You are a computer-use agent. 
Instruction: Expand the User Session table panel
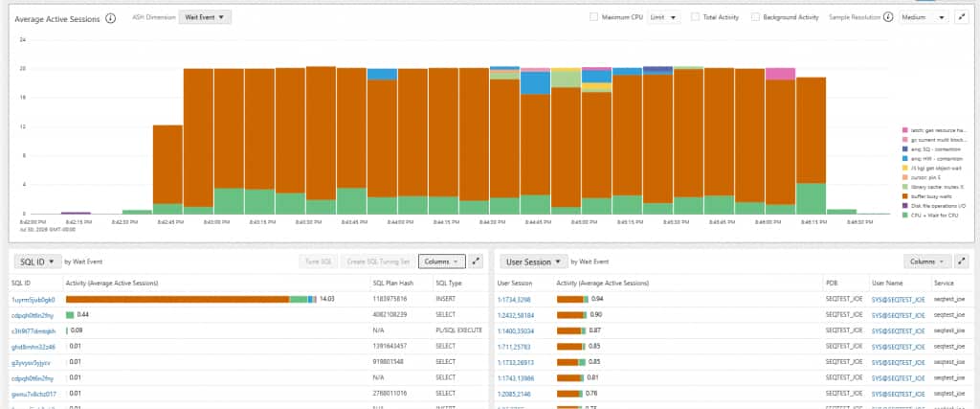(962, 261)
